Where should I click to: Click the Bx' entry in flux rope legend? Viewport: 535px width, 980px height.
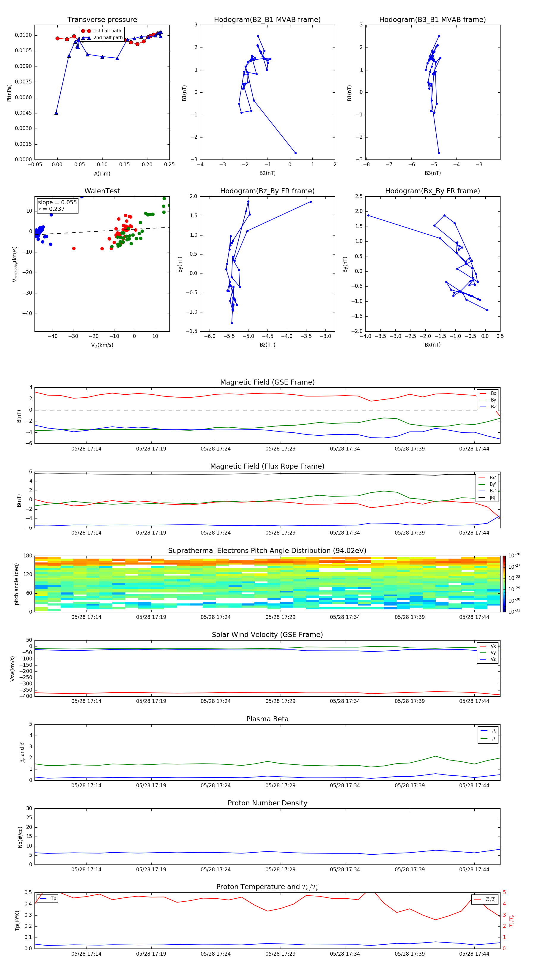pyautogui.click(x=487, y=478)
